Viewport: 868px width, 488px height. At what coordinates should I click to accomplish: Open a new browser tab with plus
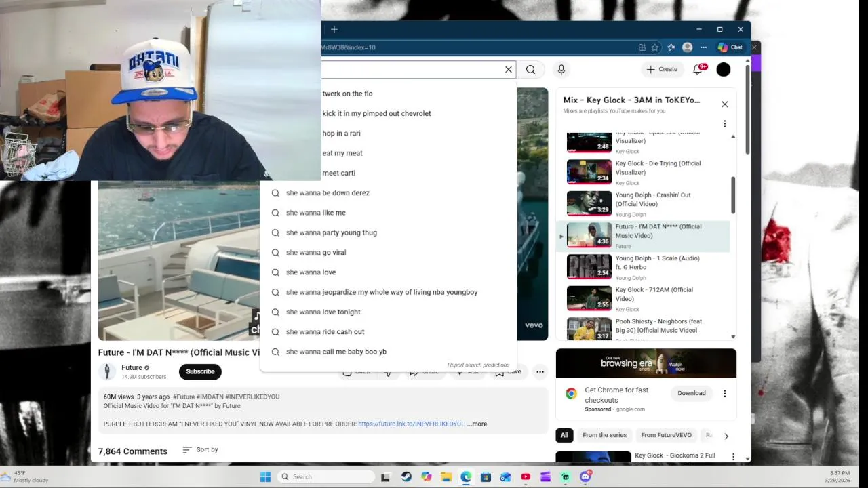(334, 29)
